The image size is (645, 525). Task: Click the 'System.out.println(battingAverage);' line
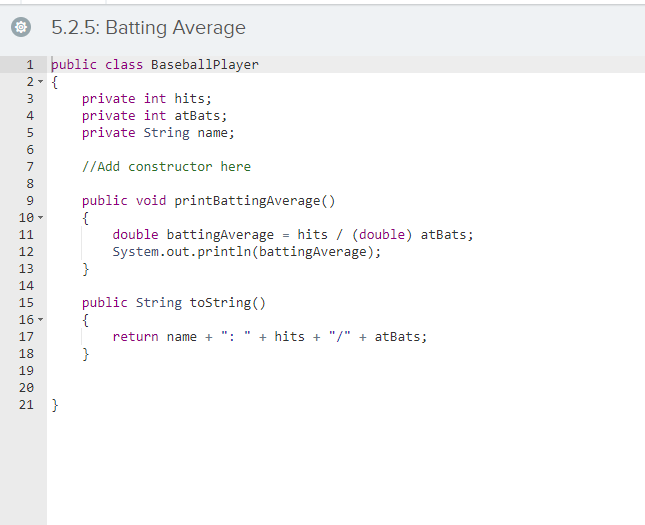coord(247,251)
